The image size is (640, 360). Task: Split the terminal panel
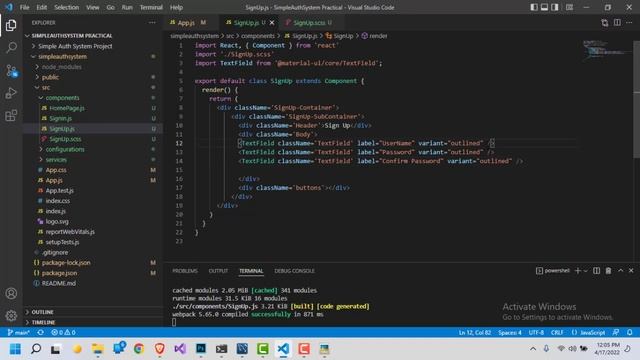(x=596, y=271)
